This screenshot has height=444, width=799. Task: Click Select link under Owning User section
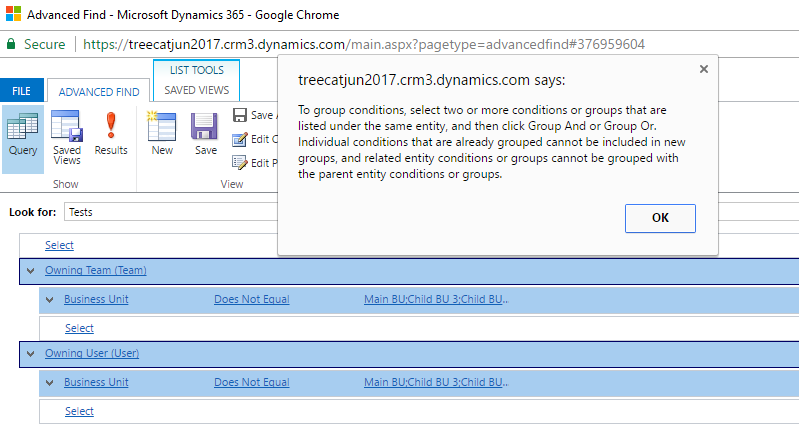coord(79,411)
